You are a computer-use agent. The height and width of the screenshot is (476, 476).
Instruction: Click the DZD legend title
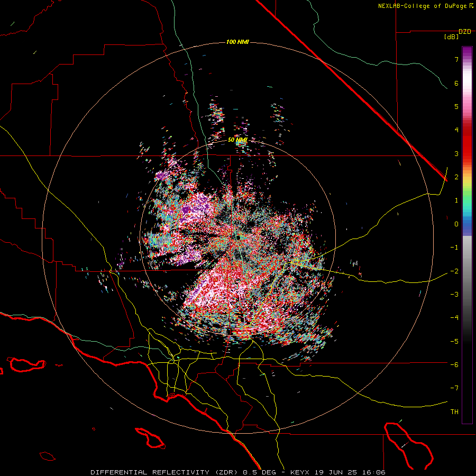coord(465,32)
